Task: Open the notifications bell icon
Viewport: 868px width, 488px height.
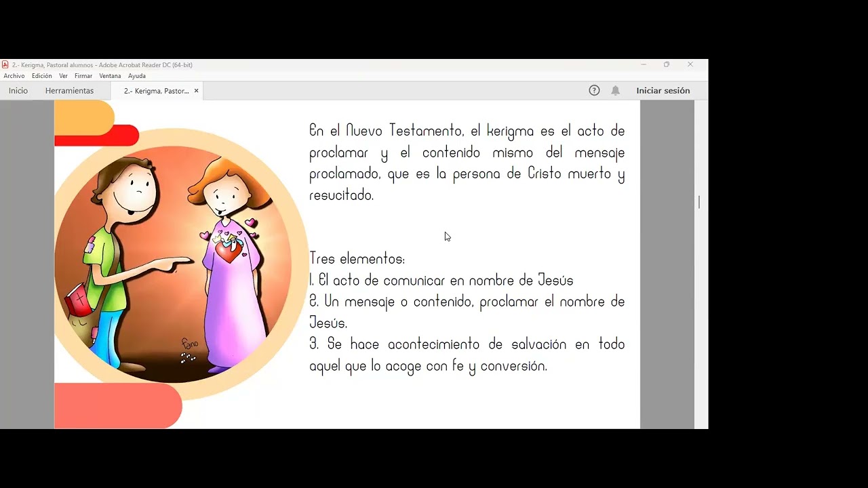Action: pos(615,90)
